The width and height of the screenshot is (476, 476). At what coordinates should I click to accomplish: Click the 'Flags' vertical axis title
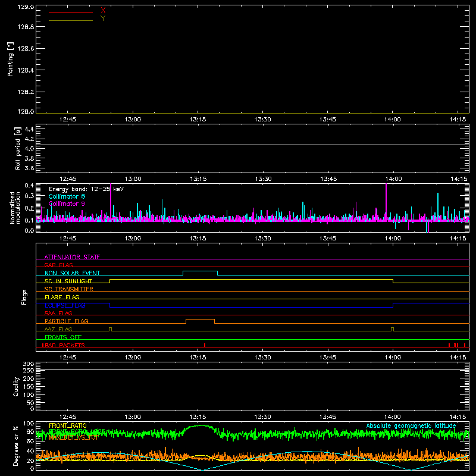(x=24, y=297)
